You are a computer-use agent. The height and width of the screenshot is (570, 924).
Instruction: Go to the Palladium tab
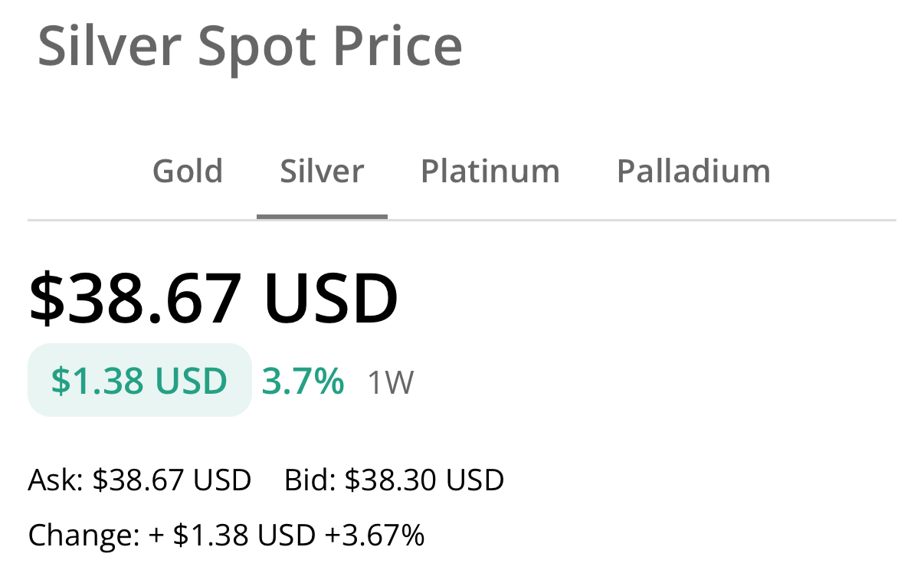pyautogui.click(x=693, y=171)
